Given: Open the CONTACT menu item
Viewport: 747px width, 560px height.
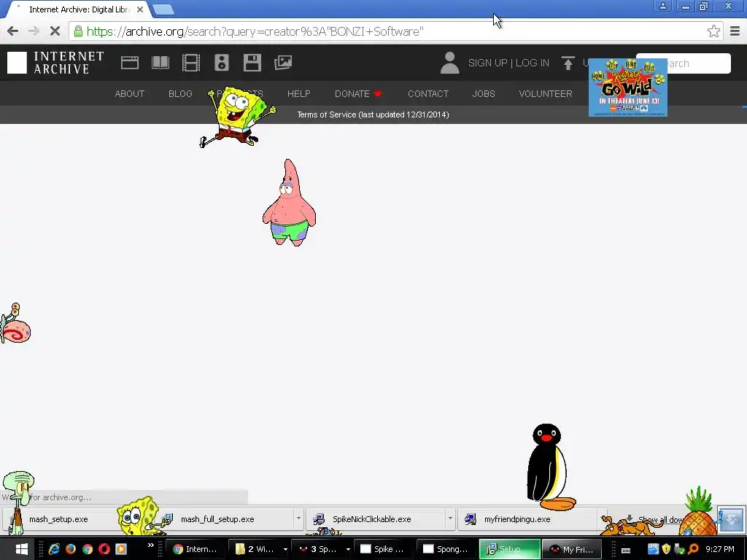Looking at the screenshot, I should coord(428,94).
